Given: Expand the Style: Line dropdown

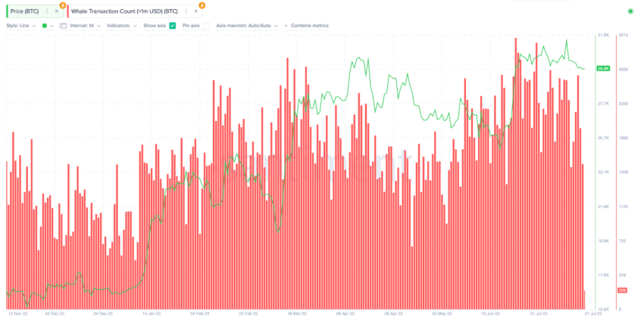Looking at the screenshot, I should click(x=20, y=26).
